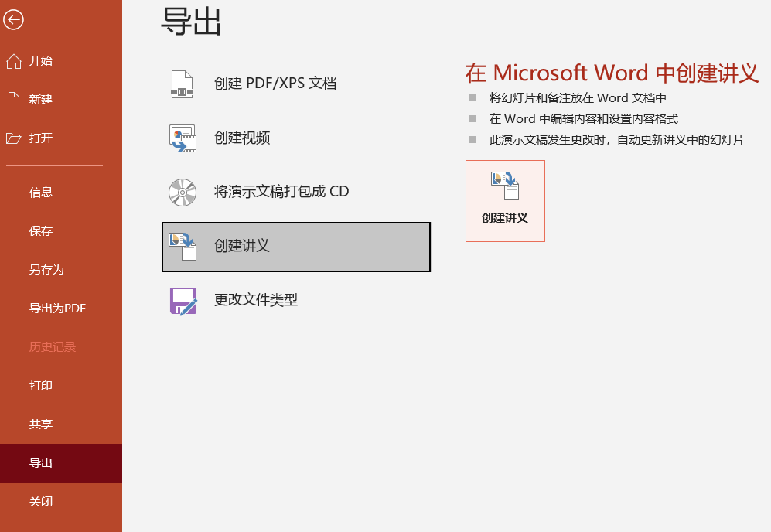Choose 保存 in the sidebar

point(61,230)
